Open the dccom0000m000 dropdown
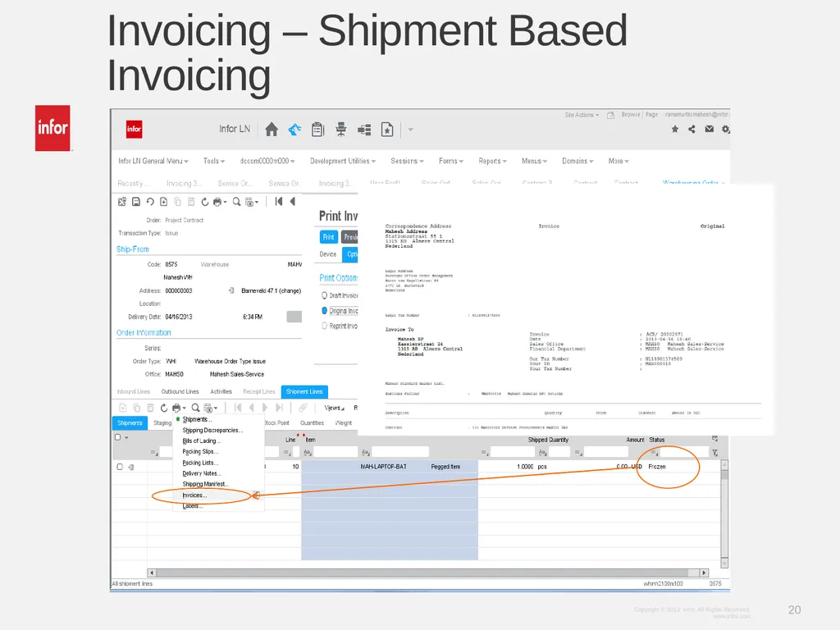 [267, 161]
